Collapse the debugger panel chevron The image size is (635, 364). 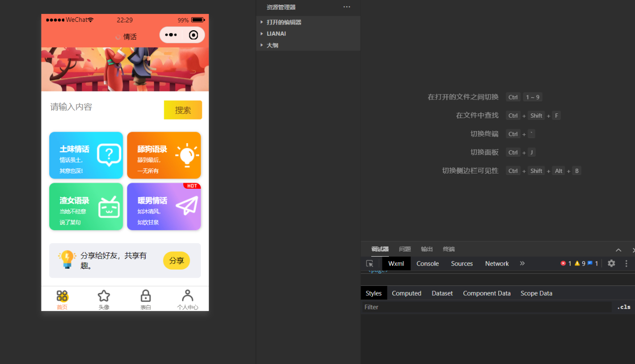point(618,250)
